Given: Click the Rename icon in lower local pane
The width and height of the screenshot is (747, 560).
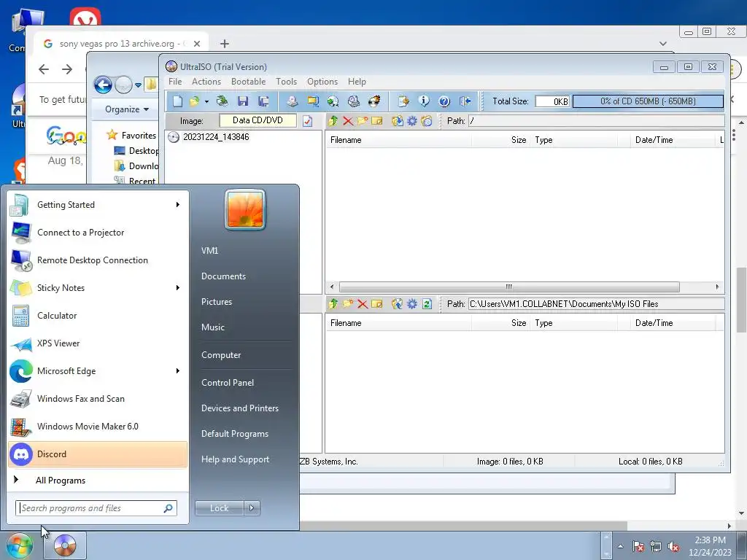Looking at the screenshot, I should click(377, 304).
